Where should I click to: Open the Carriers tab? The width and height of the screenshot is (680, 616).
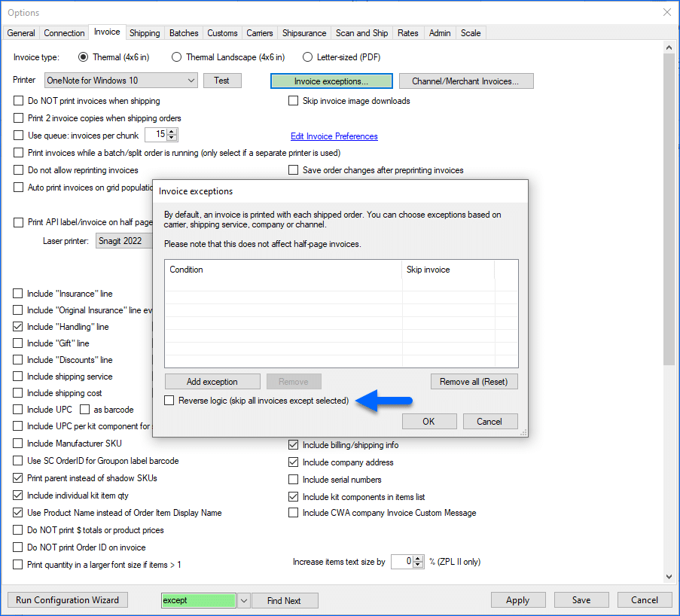(261, 33)
